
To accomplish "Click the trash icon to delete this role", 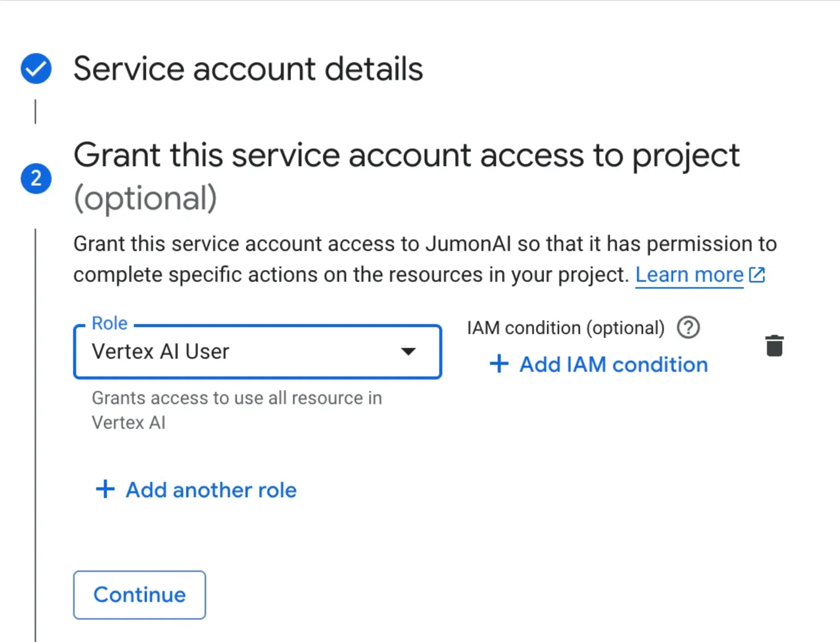I will click(x=775, y=345).
